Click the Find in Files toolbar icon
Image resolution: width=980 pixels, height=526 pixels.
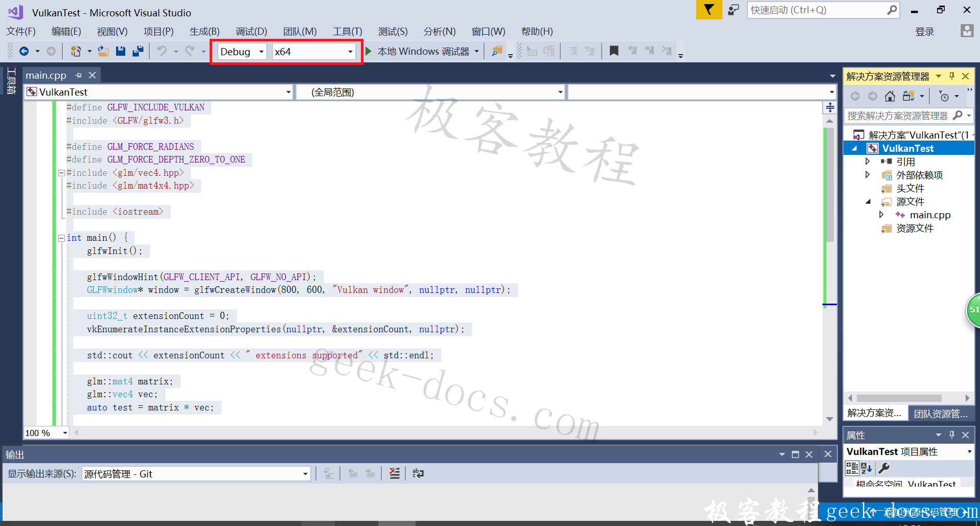(x=497, y=51)
